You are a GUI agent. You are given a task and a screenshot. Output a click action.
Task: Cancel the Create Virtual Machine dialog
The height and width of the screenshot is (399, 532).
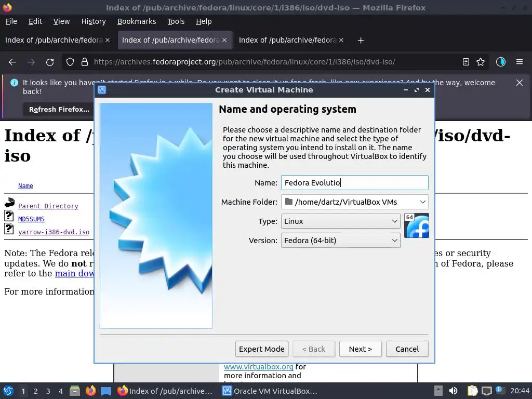407,349
